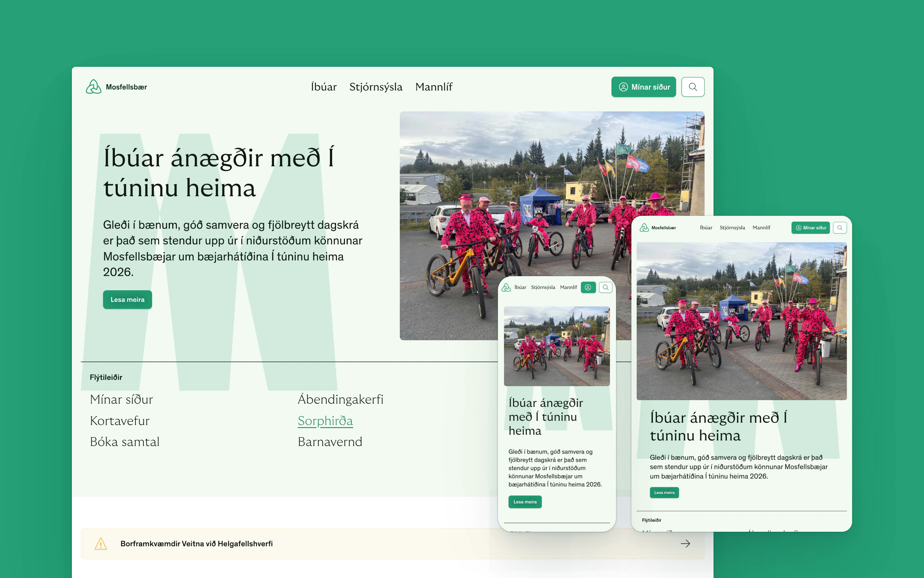Click Mínar síður button in tablet view
Screen dimensions: 924x578
tap(810, 228)
